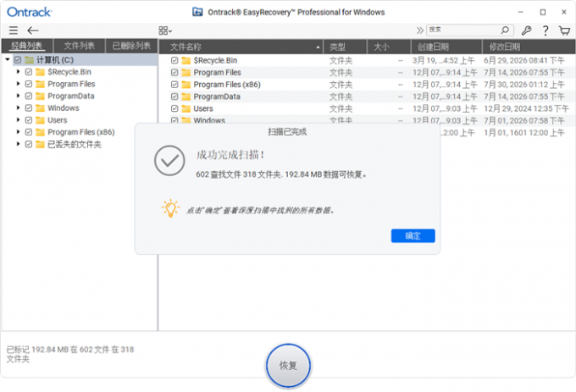Click the round 恢复 recover button
The image size is (576, 392).
click(288, 365)
